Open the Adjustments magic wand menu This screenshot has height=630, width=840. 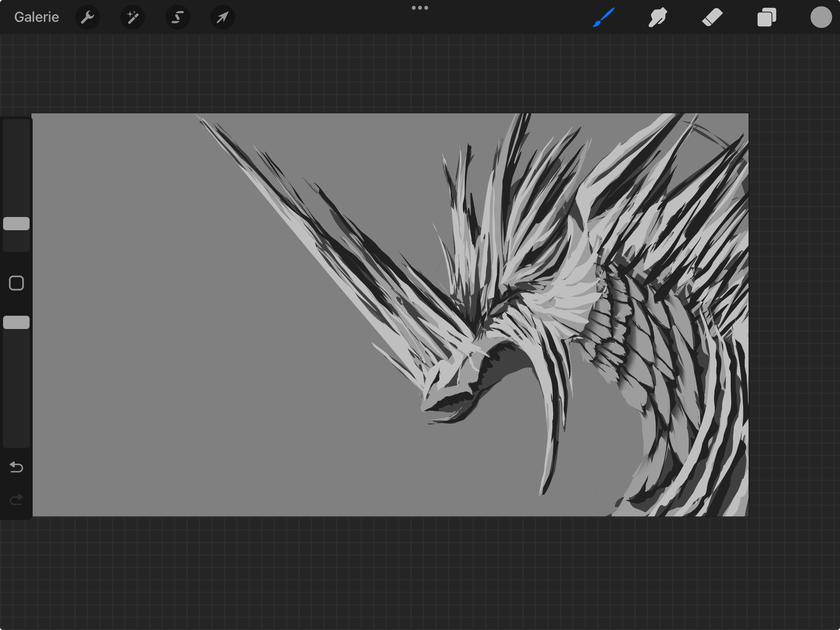tap(133, 17)
